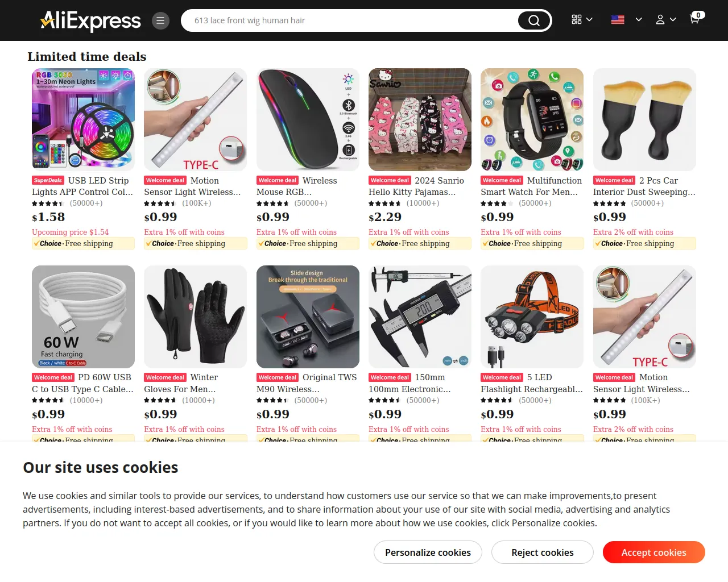This screenshot has height=582, width=728.
Task: Expand the chevron next to account icon
Action: tap(673, 19)
